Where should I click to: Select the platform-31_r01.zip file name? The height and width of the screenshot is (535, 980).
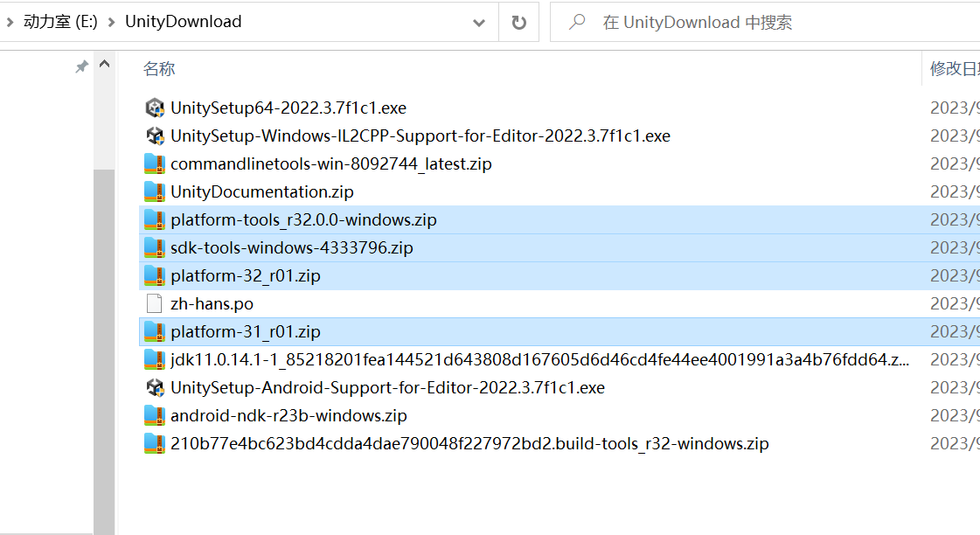point(246,332)
